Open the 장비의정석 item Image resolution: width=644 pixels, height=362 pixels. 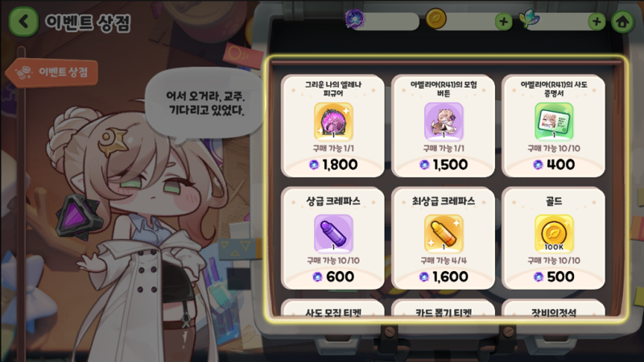[x=554, y=308]
